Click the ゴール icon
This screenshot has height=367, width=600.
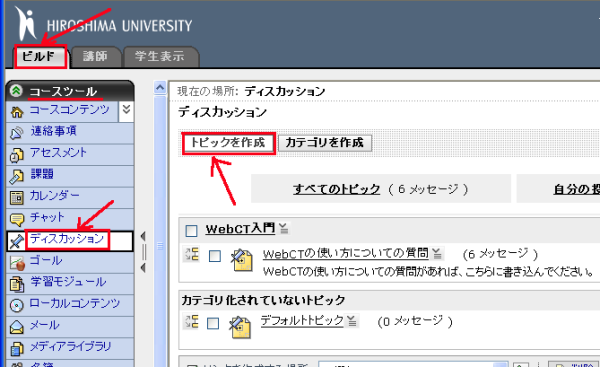coord(17,263)
